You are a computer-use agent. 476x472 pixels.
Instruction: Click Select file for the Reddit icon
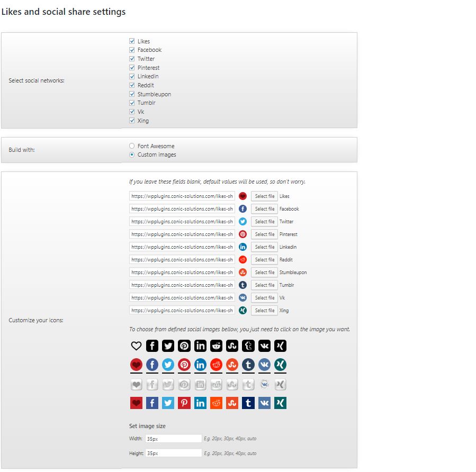[x=264, y=260]
